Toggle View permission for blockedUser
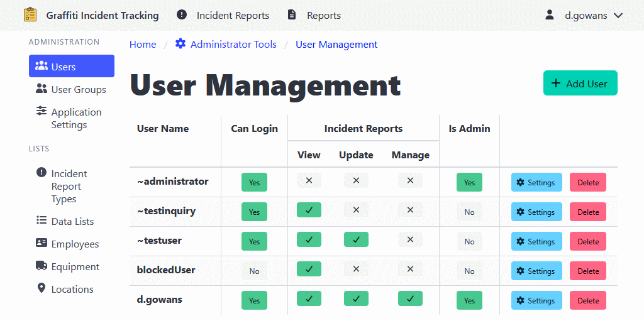Viewport: 644px width, 321px height. coord(309,269)
